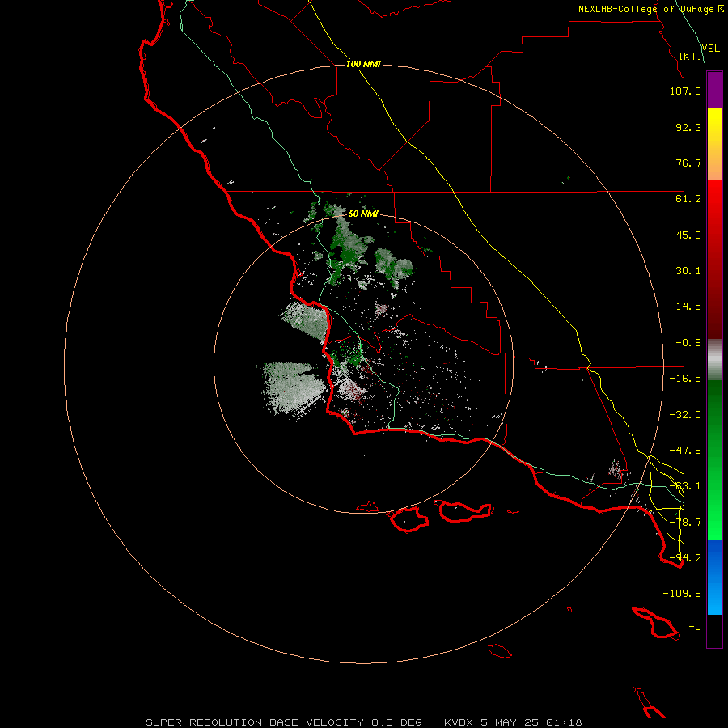Click the -0.9 velocity scale value
Screen dimensions: 728x728
[x=688, y=343]
